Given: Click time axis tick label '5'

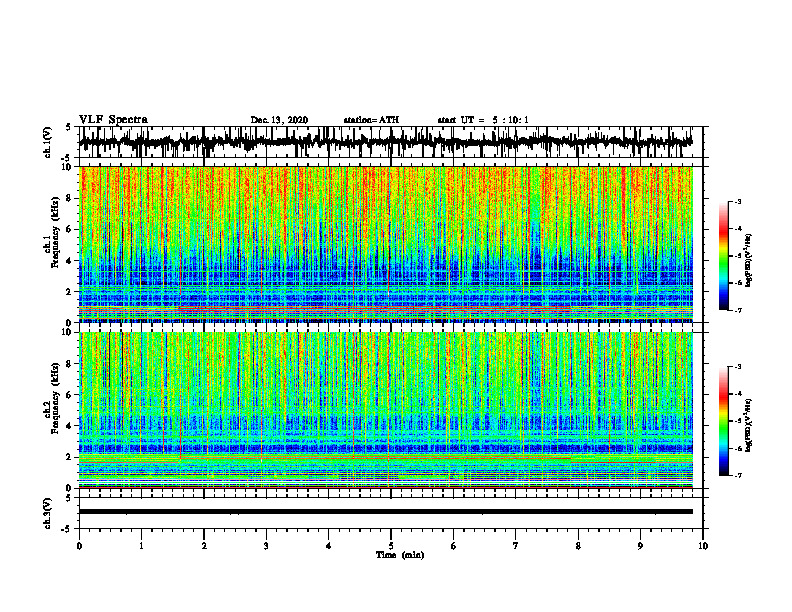Looking at the screenshot, I should tap(391, 546).
